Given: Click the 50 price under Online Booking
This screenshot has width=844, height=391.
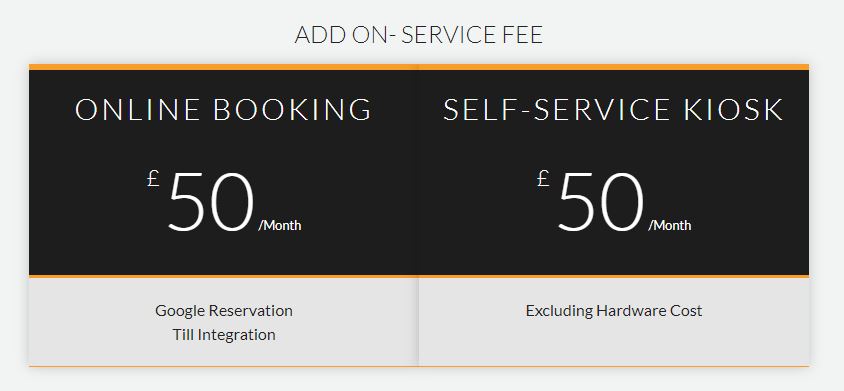Looking at the screenshot, I should (x=210, y=203).
